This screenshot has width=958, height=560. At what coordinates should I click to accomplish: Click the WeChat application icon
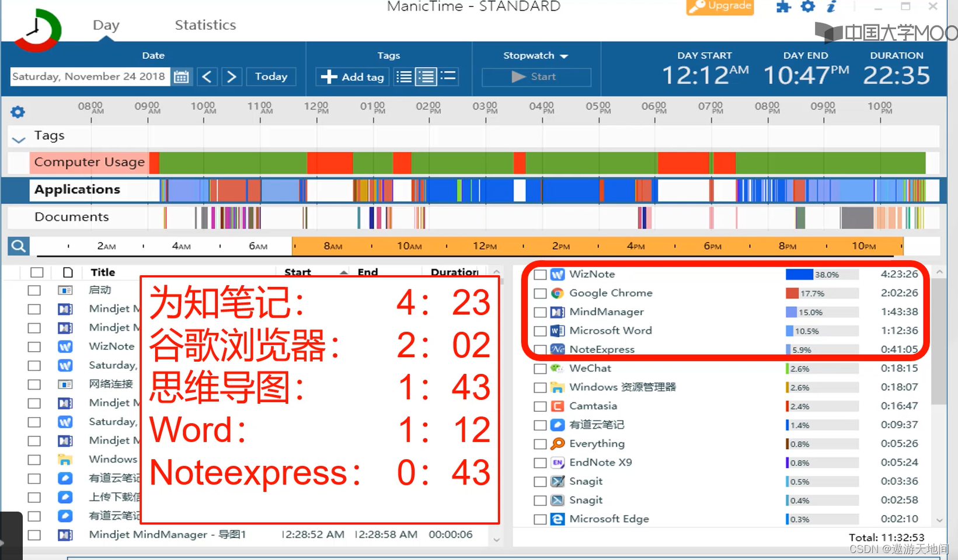click(558, 368)
